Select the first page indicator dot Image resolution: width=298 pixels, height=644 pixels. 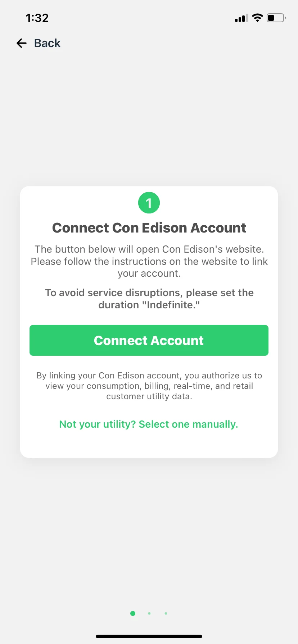pyautogui.click(x=133, y=613)
